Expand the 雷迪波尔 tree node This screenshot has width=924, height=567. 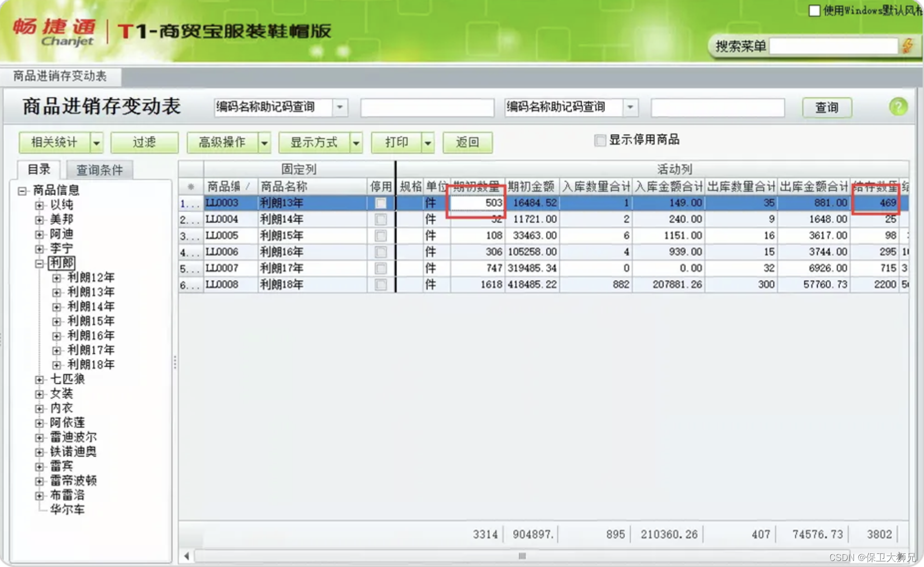tap(39, 437)
